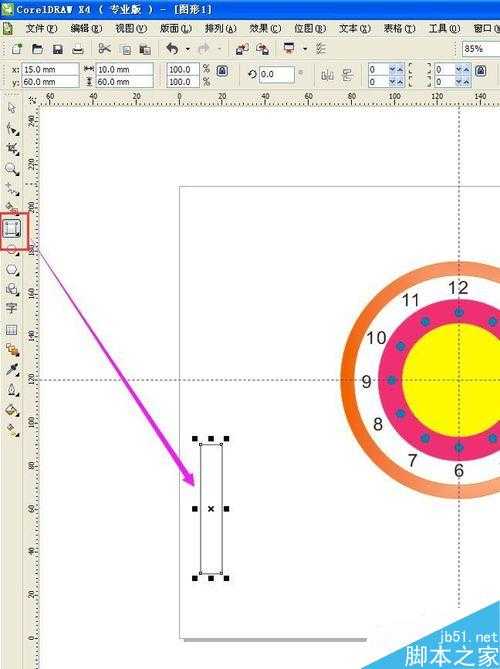
Task: Expand the undo history dropdown arrow
Action: (x=188, y=49)
